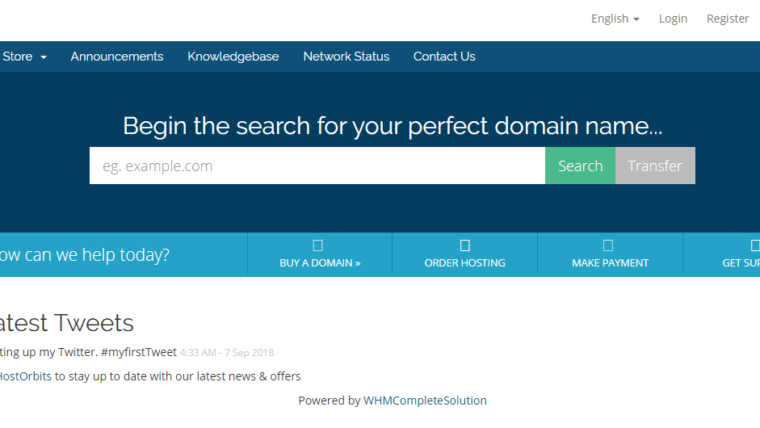Click the icon above Make Payment

(x=608, y=245)
